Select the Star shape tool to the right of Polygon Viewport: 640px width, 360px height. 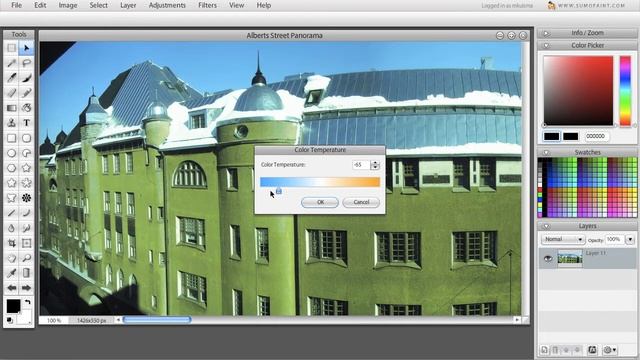click(27, 168)
